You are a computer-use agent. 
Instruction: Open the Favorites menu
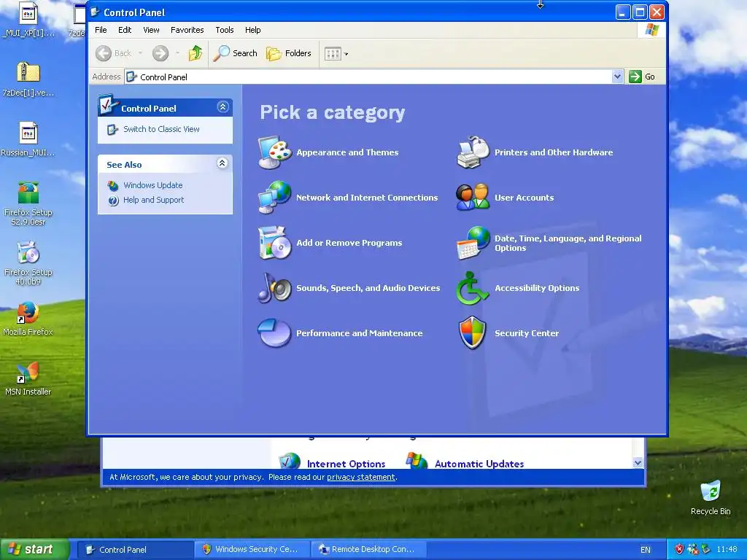pos(187,30)
